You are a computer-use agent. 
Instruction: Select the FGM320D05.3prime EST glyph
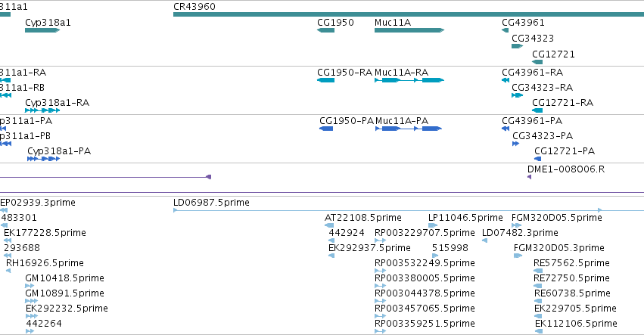(x=518, y=256)
